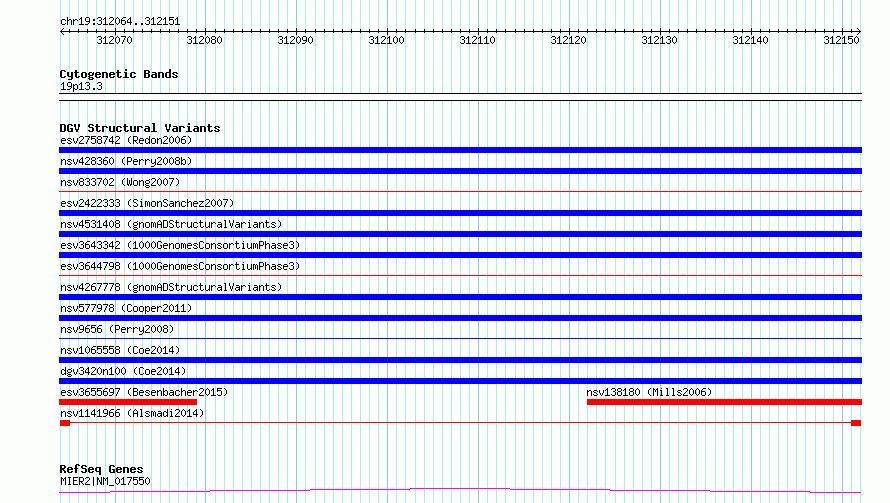Open variant esv2422333 (SimonSanchez2007) label

147,203
